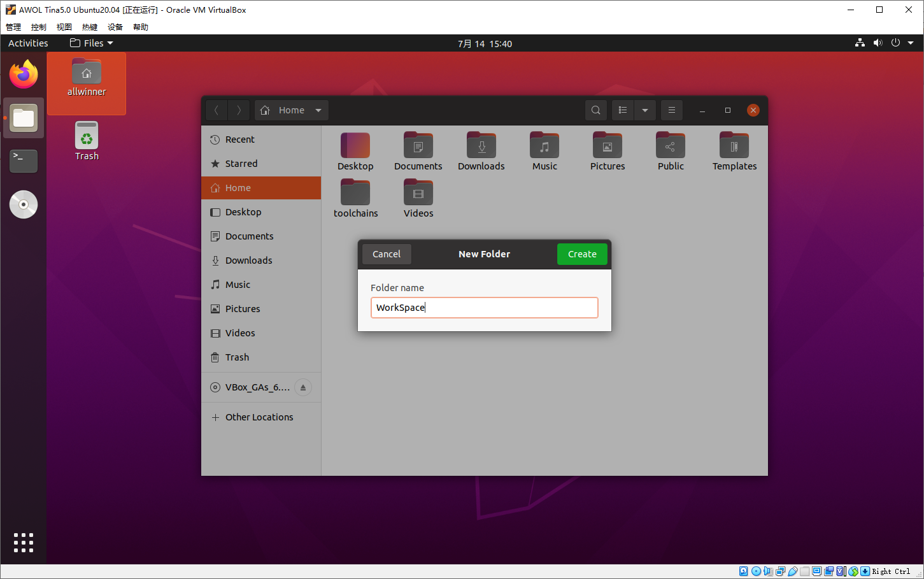Cancel the New Folder dialog
924x579 pixels.
(387, 254)
